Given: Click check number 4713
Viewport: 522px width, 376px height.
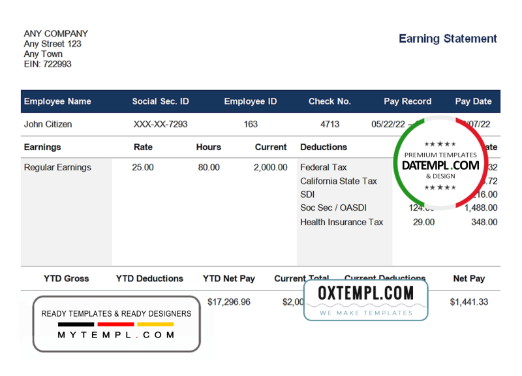Looking at the screenshot, I should (330, 124).
